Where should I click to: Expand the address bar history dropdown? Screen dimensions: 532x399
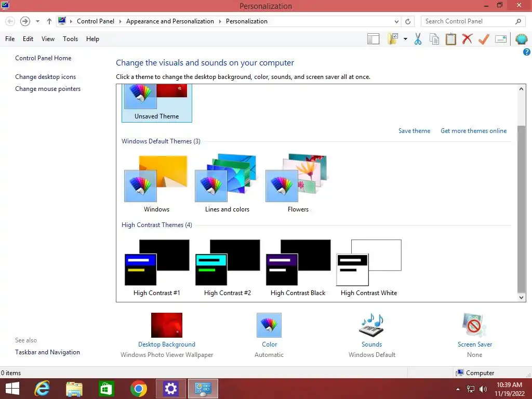point(396,21)
